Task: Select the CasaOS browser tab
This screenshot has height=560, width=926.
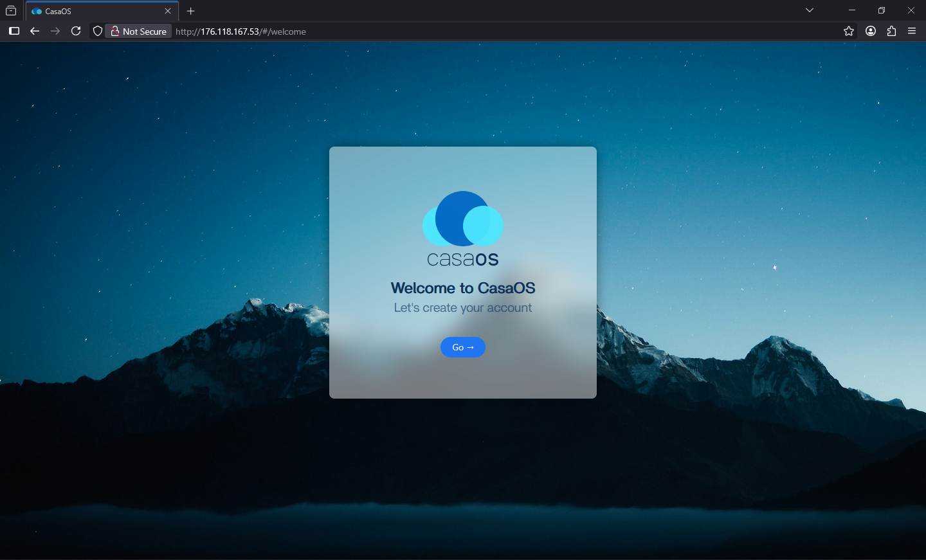Action: [96, 11]
